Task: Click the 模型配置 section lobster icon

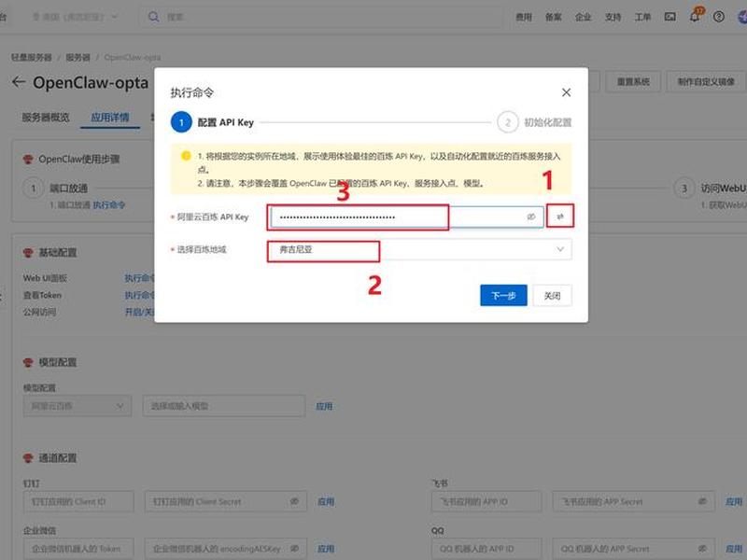Action: point(28,362)
